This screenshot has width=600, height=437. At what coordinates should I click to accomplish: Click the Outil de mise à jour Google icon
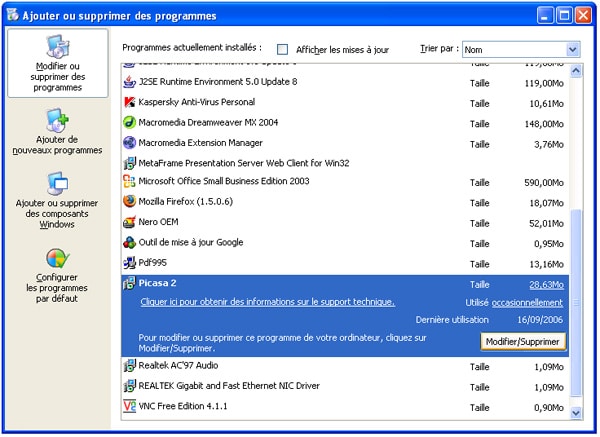pyautogui.click(x=130, y=242)
